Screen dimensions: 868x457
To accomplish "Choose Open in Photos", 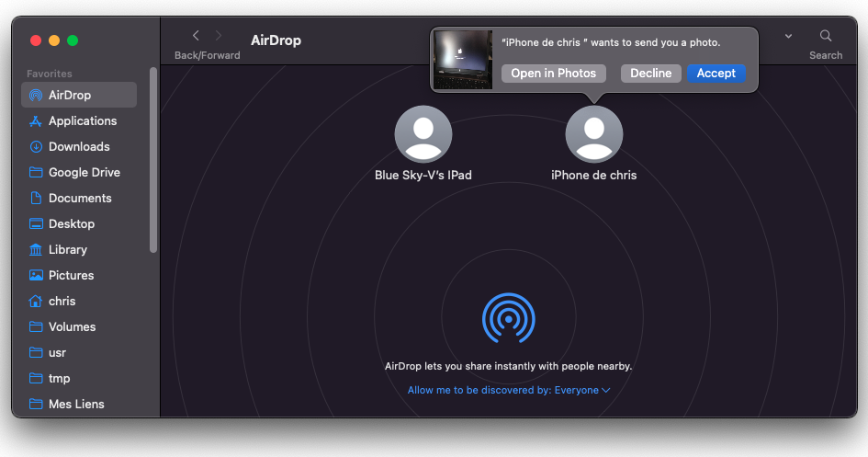I will coord(553,74).
